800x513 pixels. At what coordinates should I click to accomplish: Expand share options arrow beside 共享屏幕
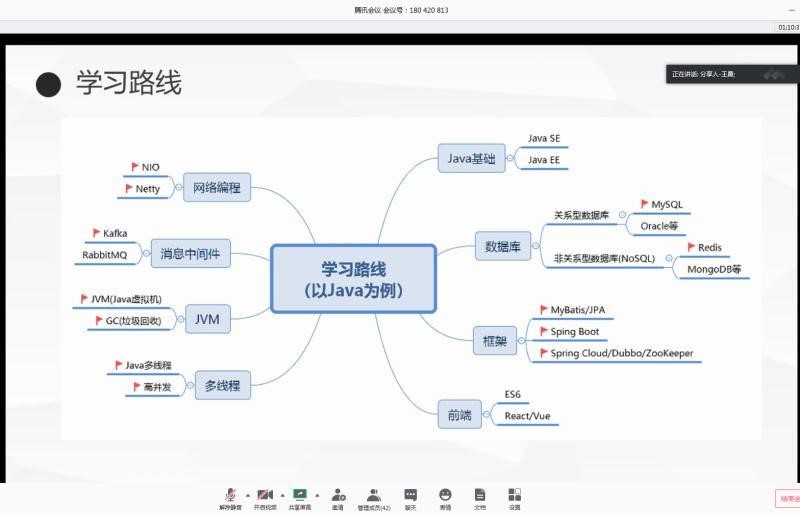click(317, 494)
